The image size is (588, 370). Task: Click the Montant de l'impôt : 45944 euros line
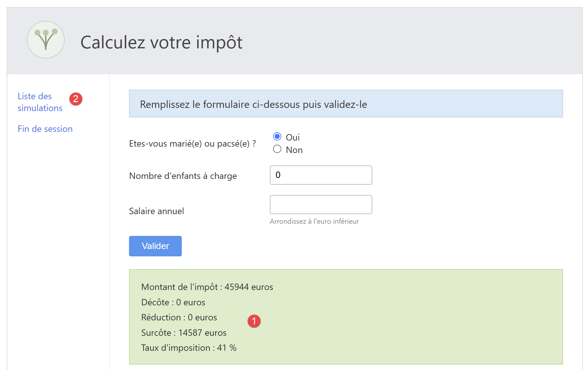(x=207, y=287)
